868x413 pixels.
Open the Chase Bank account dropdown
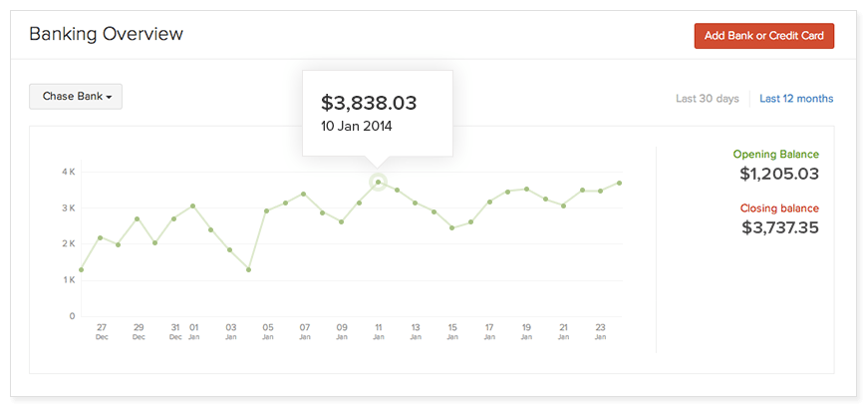(76, 97)
